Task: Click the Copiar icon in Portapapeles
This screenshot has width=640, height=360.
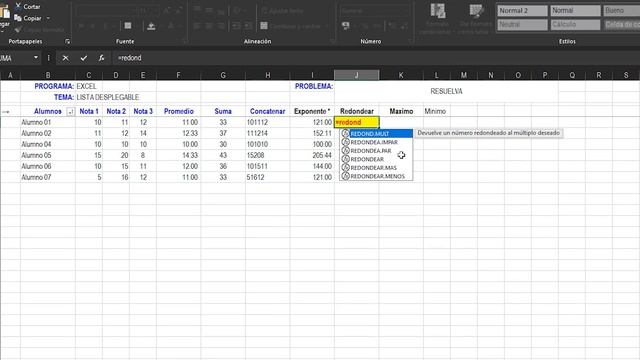Action: tap(18, 18)
